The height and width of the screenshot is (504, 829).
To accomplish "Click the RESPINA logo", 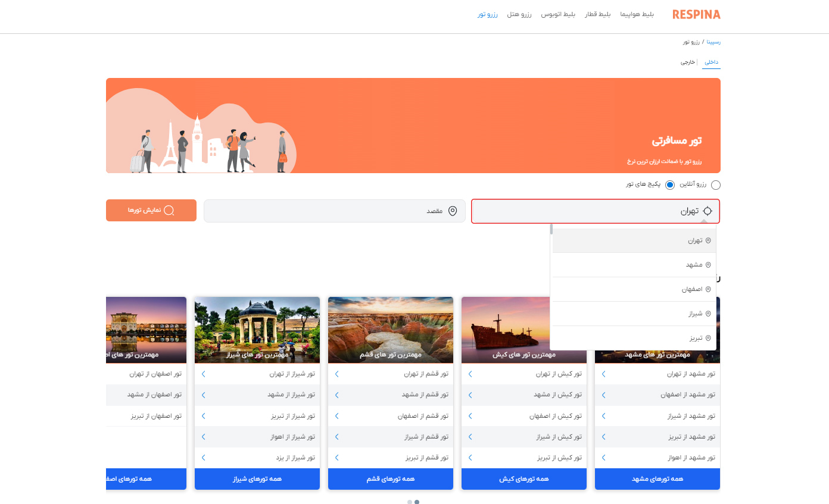I will coord(696,14).
